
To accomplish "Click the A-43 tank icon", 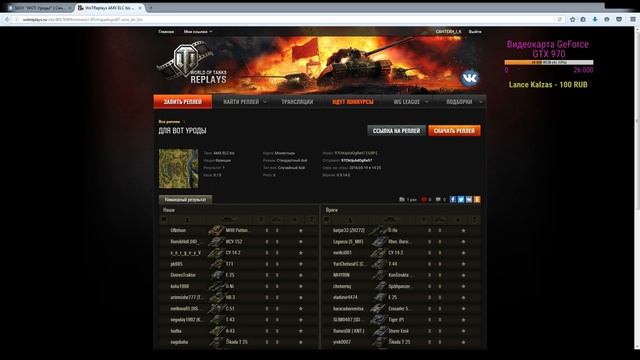I will [x=216, y=331].
